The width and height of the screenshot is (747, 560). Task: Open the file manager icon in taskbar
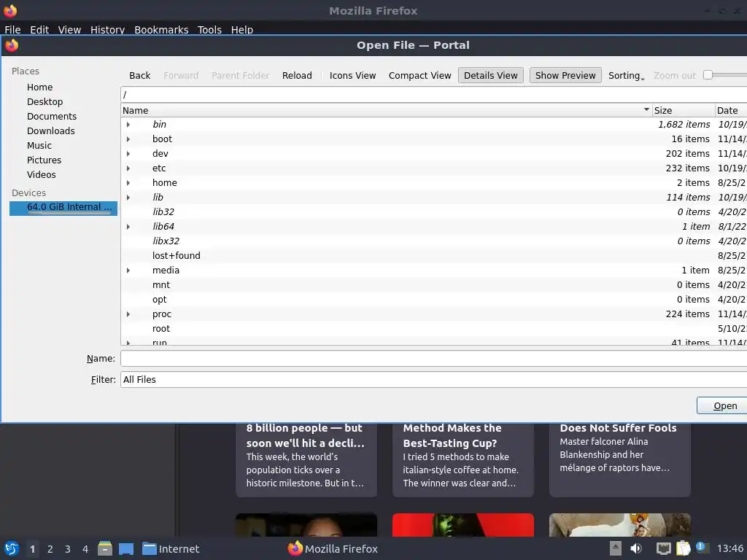click(105, 548)
